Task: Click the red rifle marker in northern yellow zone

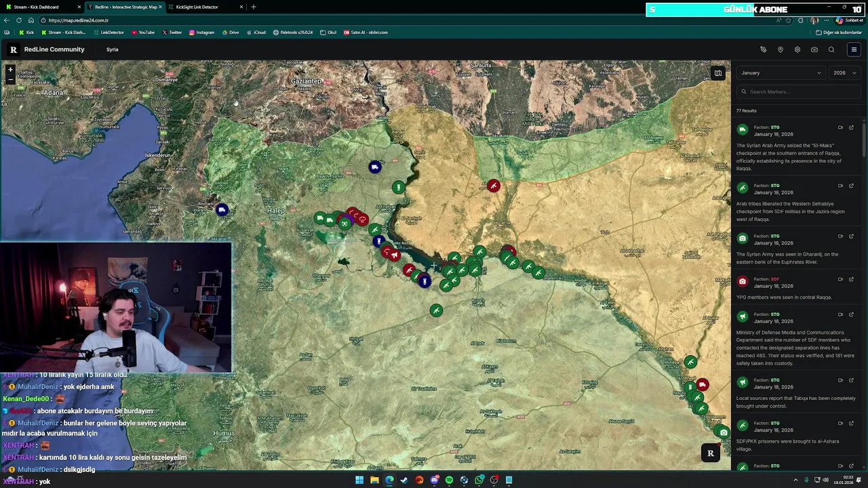Action: tap(494, 186)
